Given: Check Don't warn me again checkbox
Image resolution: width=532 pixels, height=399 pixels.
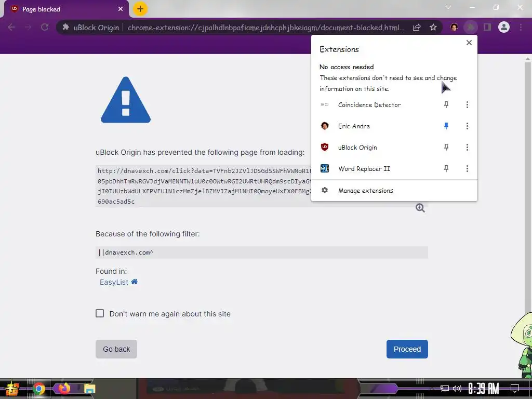Looking at the screenshot, I should click(x=100, y=313).
